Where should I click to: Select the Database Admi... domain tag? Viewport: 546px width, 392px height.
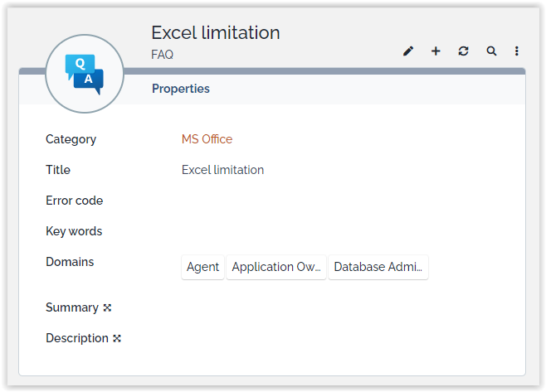point(378,267)
